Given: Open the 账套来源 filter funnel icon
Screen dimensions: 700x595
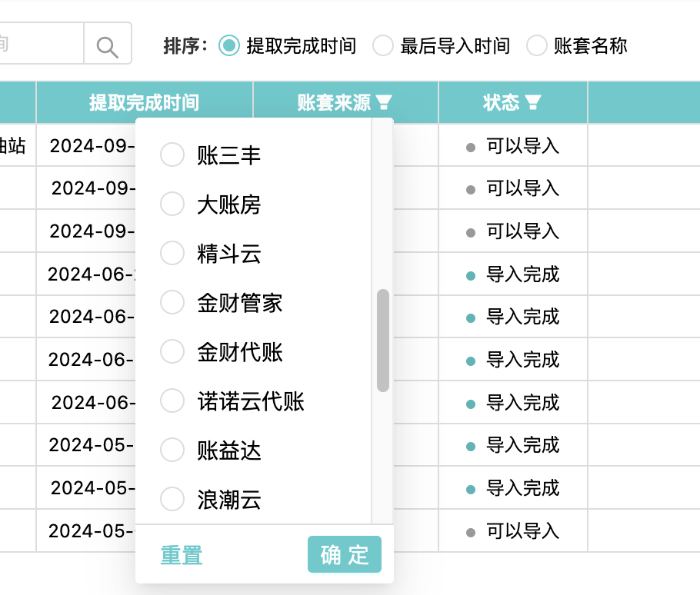Looking at the screenshot, I should pos(384,102).
